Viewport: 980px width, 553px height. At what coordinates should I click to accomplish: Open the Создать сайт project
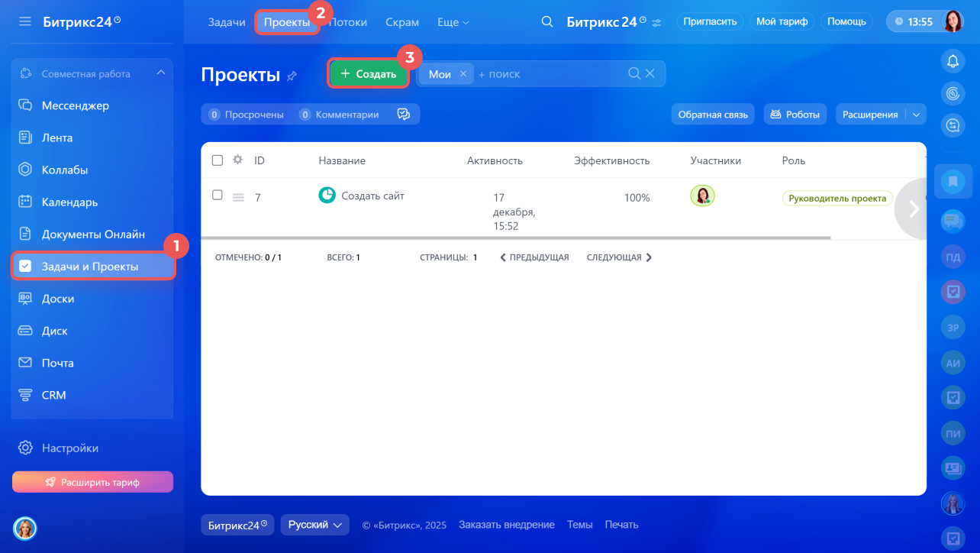(x=373, y=196)
